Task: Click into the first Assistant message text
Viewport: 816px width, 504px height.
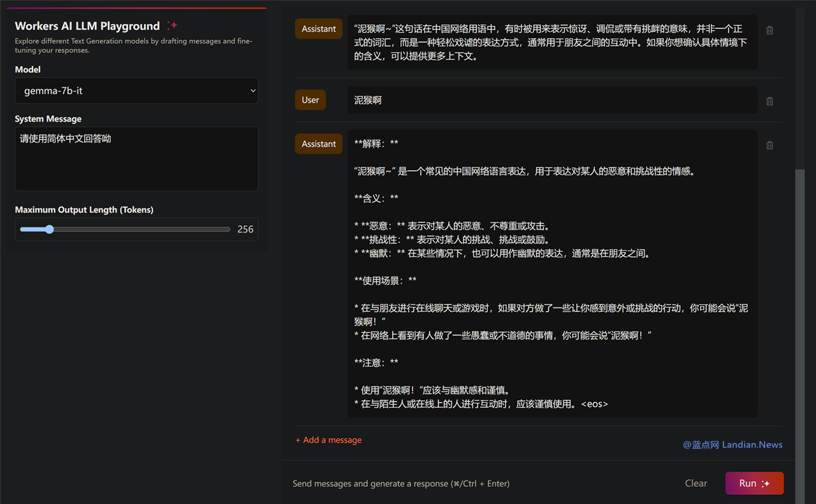Action: coord(552,42)
